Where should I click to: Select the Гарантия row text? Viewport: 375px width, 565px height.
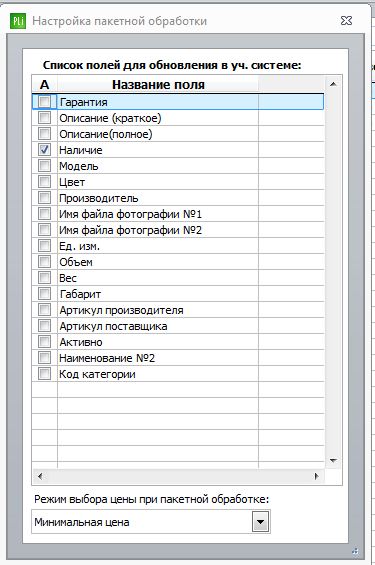pyautogui.click(x=84, y=102)
